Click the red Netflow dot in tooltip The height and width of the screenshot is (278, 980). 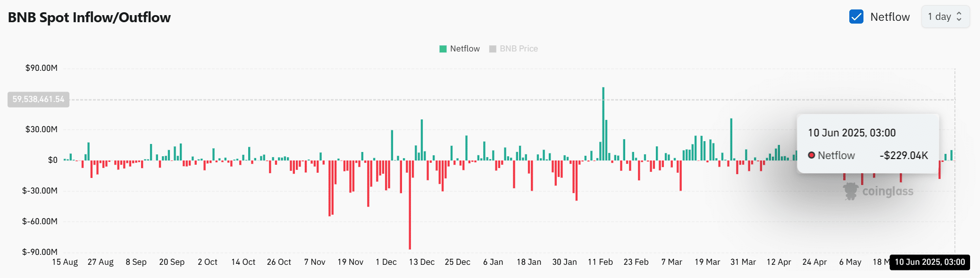coord(812,155)
